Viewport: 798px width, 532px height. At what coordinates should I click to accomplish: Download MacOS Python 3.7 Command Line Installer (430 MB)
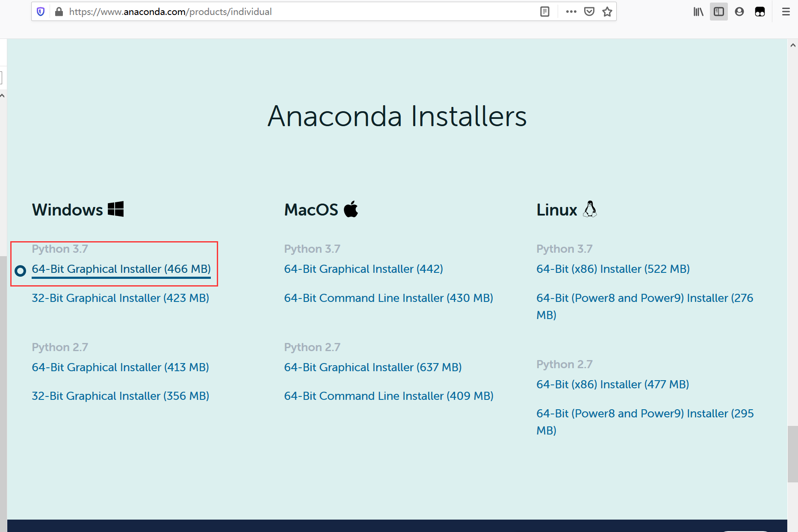[389, 298]
